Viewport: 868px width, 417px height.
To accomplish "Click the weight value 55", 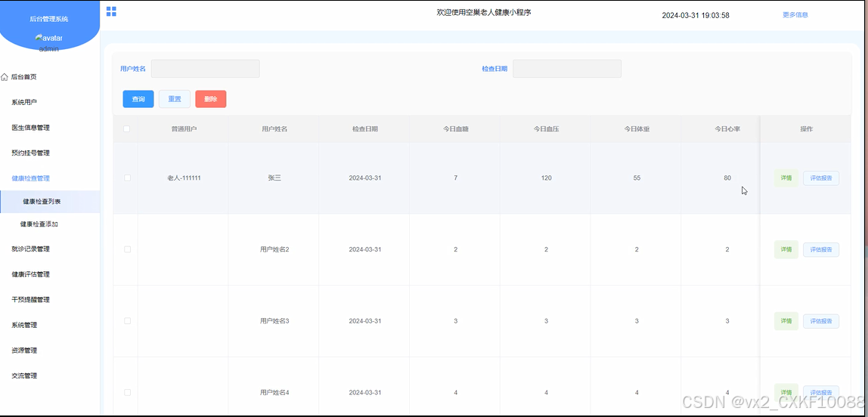I will click(637, 178).
